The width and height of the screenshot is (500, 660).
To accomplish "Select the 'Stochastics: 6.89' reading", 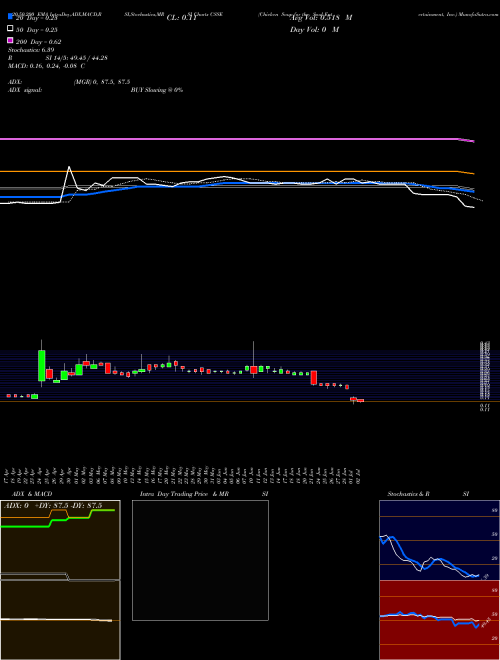I will 31,50.
